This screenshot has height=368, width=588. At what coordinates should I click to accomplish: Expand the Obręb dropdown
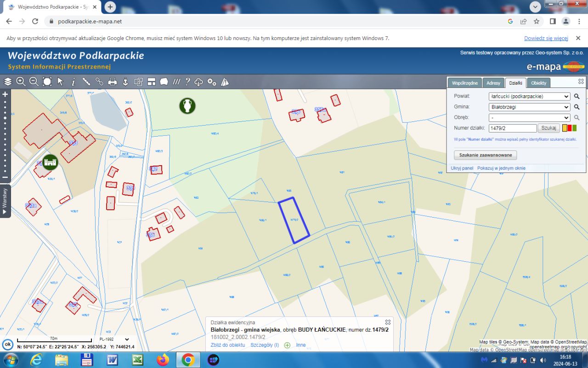pos(529,118)
